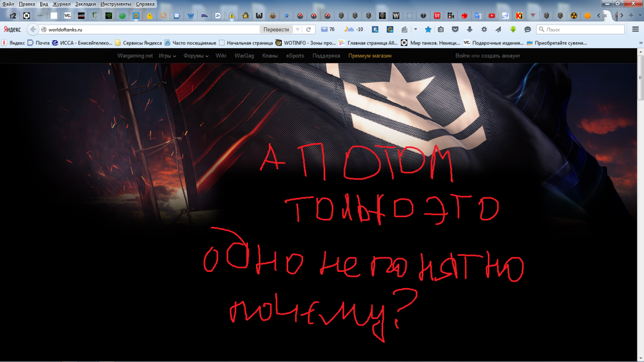The width and height of the screenshot is (644, 362).
Task: Open the Кланы link
Action: 270,56
